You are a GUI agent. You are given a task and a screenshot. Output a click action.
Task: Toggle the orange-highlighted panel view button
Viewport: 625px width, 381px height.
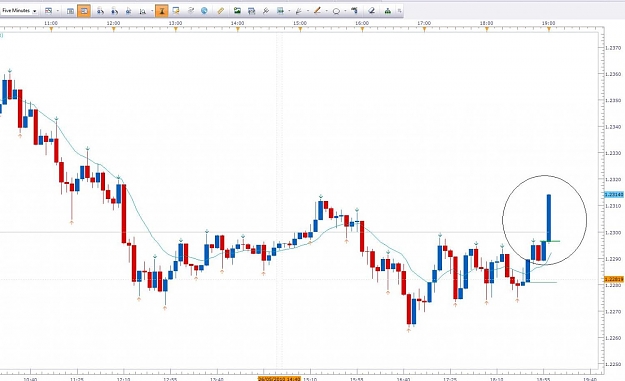(84, 11)
